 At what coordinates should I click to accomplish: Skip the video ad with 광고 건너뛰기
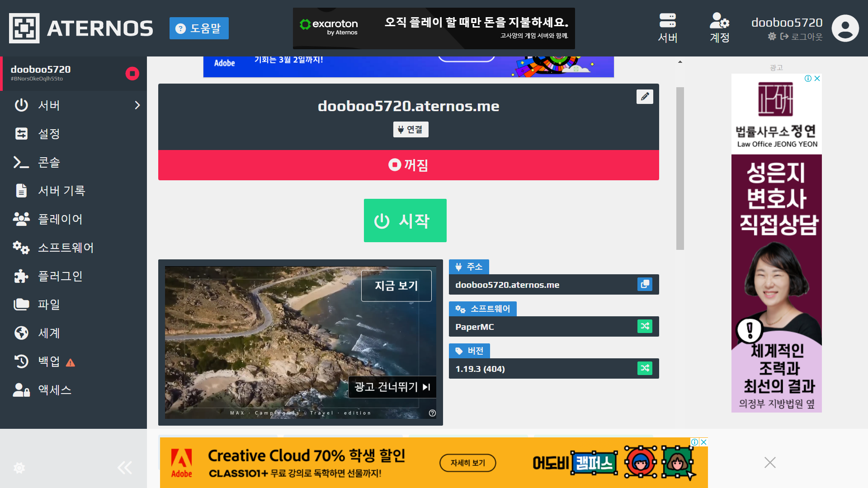click(392, 387)
